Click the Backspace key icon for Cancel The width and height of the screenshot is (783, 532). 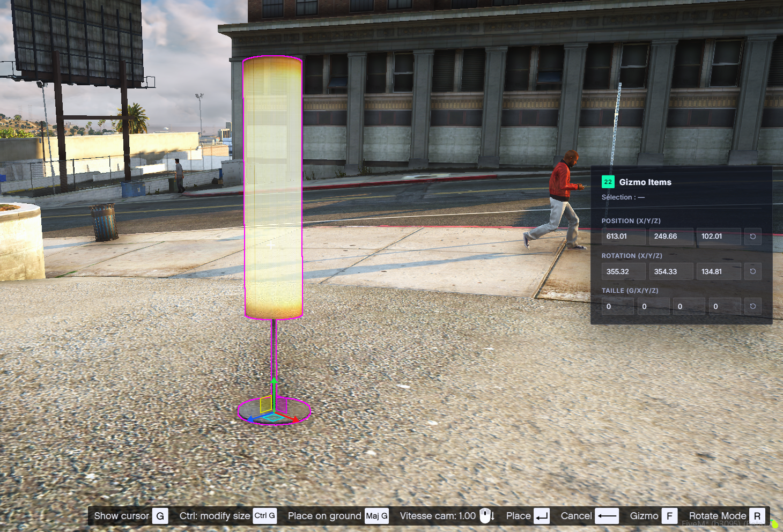pos(607,516)
